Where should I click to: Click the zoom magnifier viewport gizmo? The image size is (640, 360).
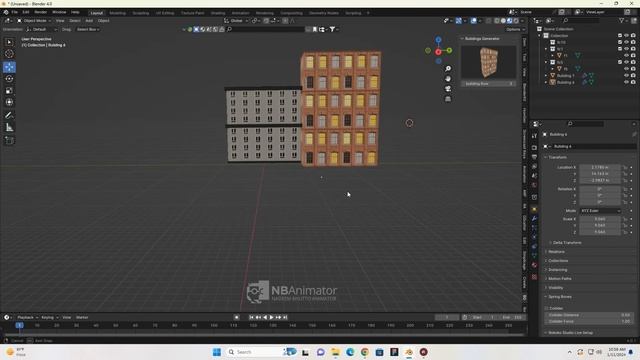(x=448, y=69)
